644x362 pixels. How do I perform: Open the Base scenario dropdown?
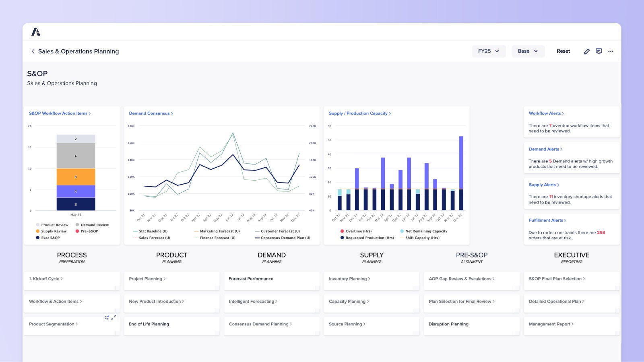(528, 51)
